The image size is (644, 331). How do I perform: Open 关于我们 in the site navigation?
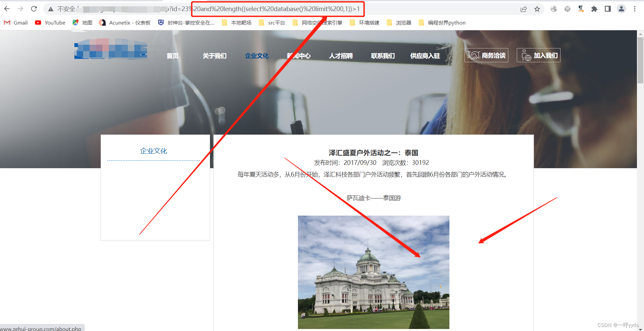click(214, 56)
